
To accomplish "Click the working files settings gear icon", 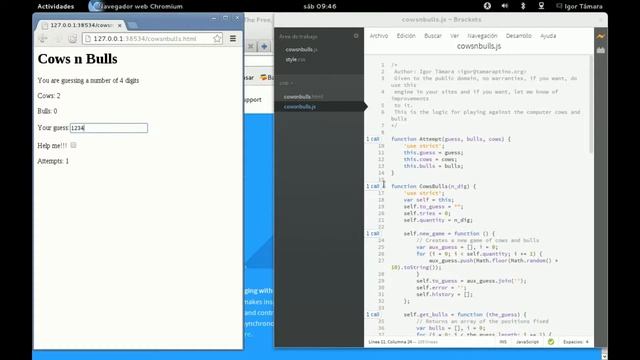I will click(x=356, y=36).
